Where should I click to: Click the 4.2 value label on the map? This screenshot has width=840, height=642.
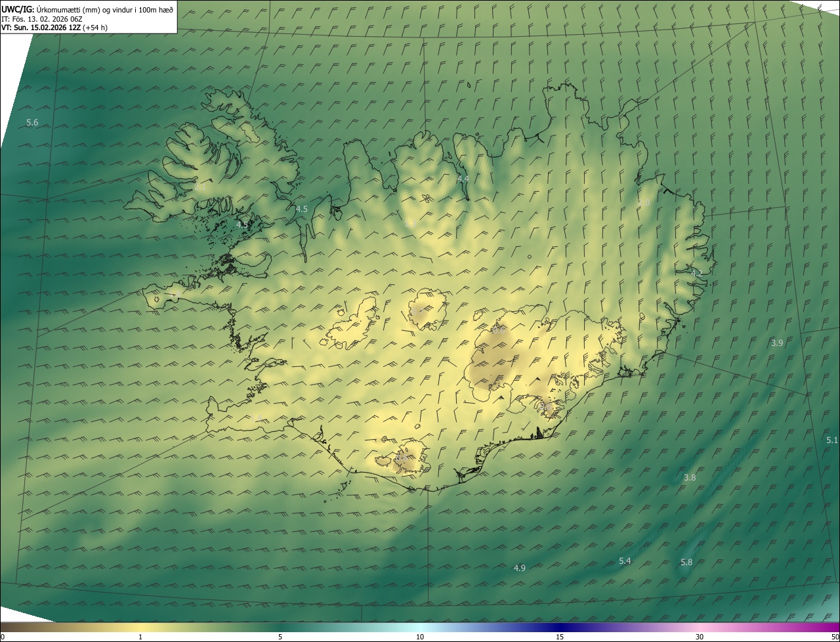click(x=697, y=273)
